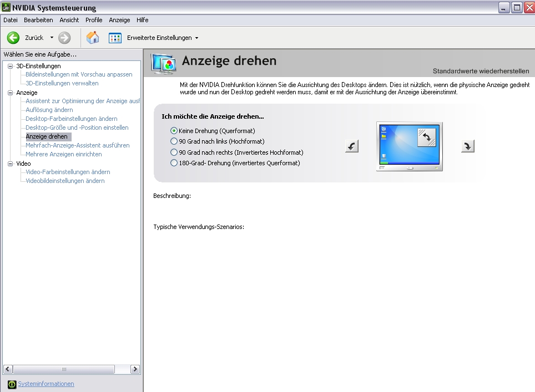This screenshot has width=535, height=392.
Task: Choose 180-Grad-Drehung (invertiertes Querformat)
Action: pos(174,163)
